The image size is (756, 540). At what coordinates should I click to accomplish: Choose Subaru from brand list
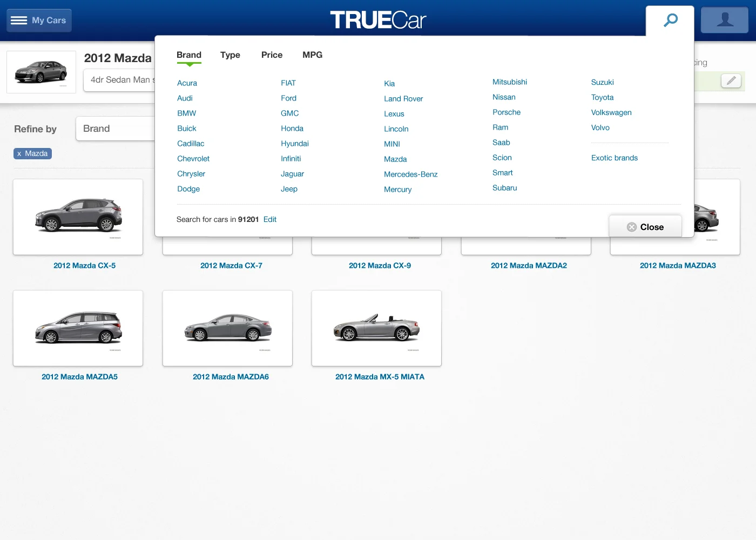(505, 188)
